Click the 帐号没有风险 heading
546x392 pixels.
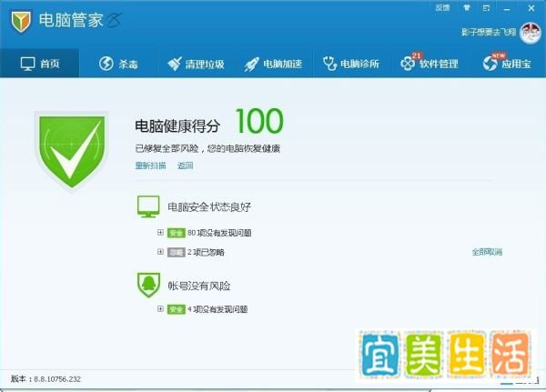(199, 286)
